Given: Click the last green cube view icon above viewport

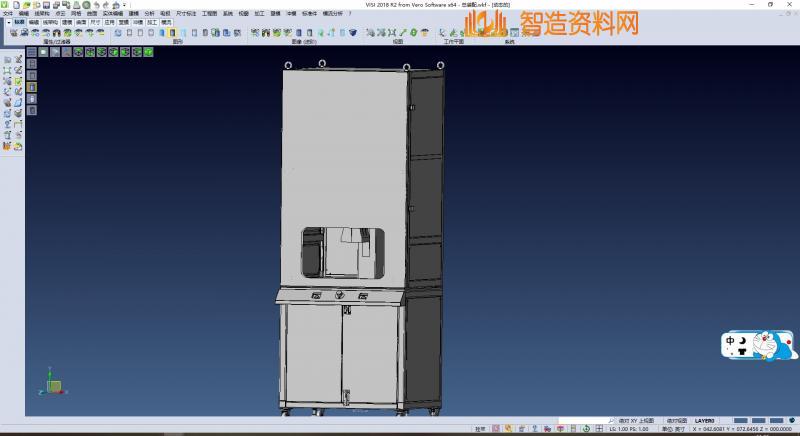Looking at the screenshot, I should click(x=150, y=51).
